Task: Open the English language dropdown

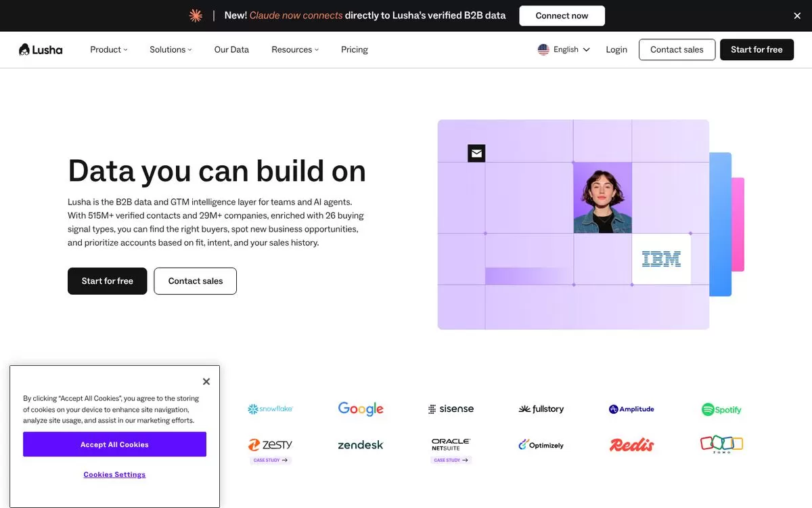Action: tap(564, 49)
